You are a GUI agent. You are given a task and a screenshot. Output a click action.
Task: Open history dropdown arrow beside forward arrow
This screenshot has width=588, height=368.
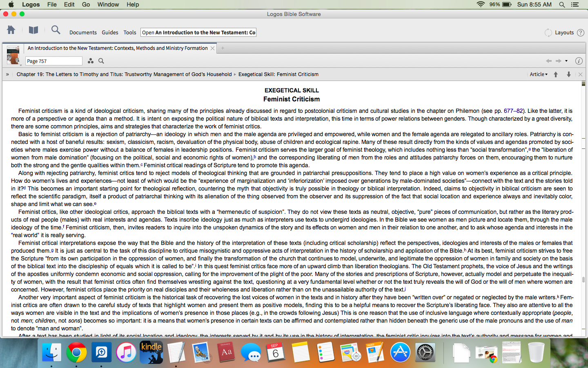(566, 61)
